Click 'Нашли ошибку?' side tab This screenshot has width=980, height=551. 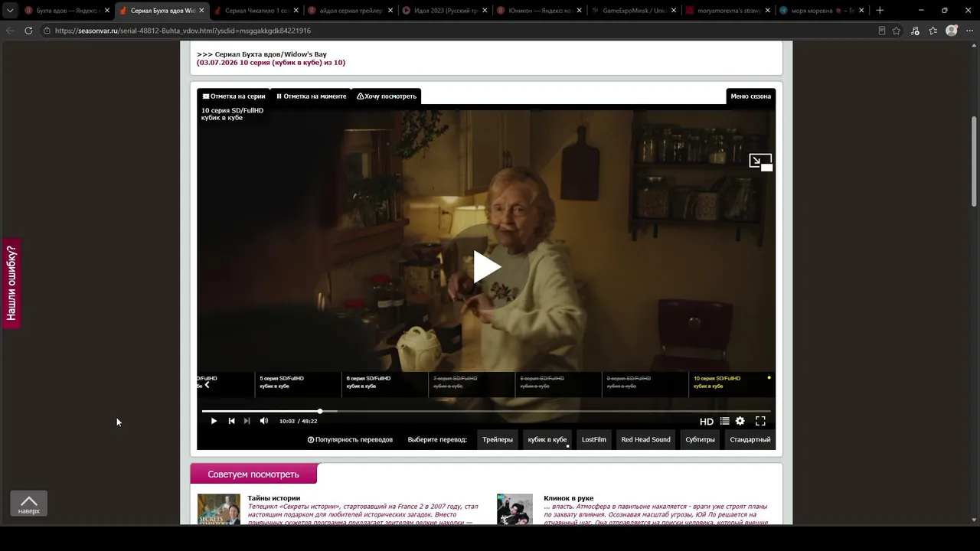11,283
